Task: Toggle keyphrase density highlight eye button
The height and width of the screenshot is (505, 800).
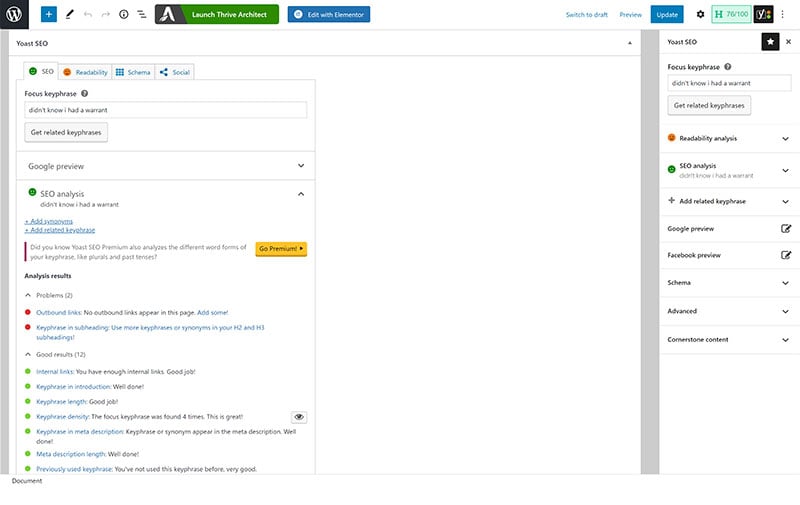Action: pyautogui.click(x=299, y=417)
